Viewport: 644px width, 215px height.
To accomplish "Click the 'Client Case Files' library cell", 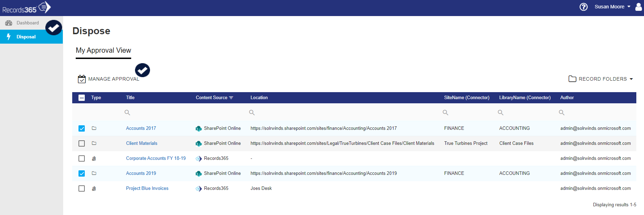I will point(516,143).
